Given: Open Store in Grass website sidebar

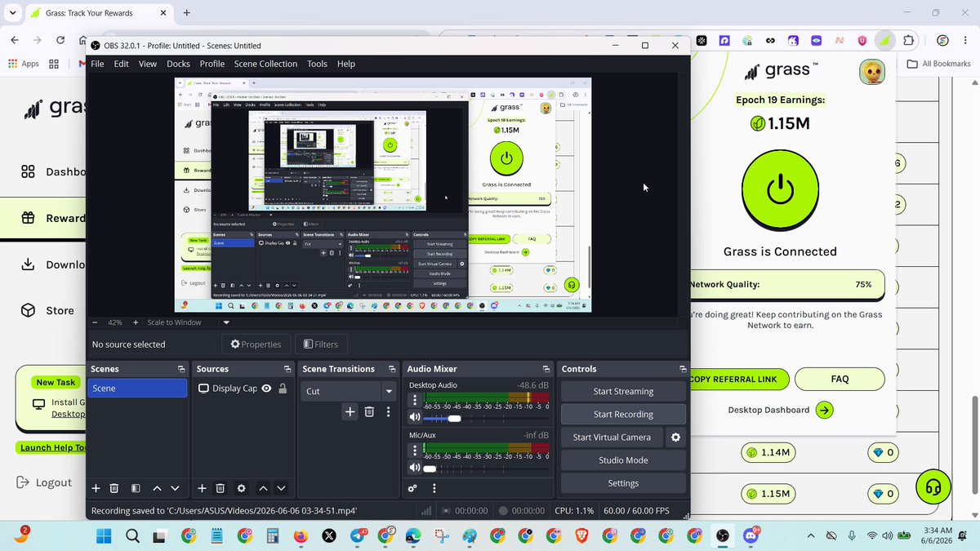Looking at the screenshot, I should pos(47,311).
